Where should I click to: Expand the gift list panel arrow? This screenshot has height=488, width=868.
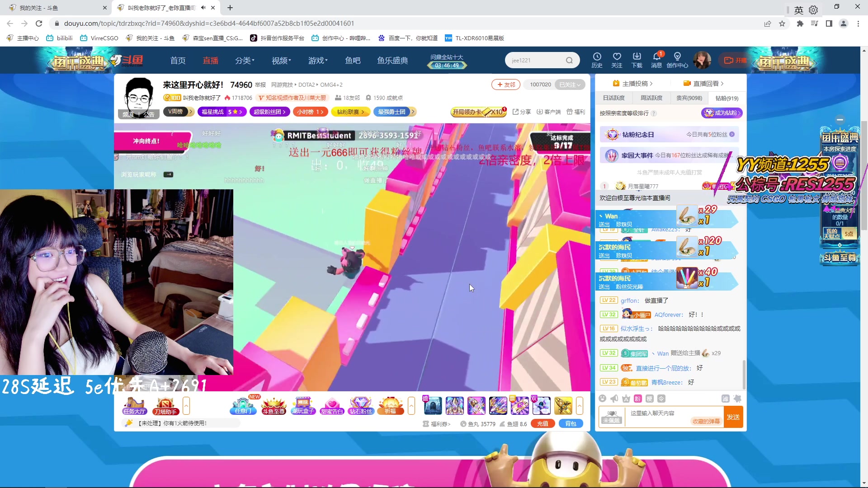click(579, 405)
